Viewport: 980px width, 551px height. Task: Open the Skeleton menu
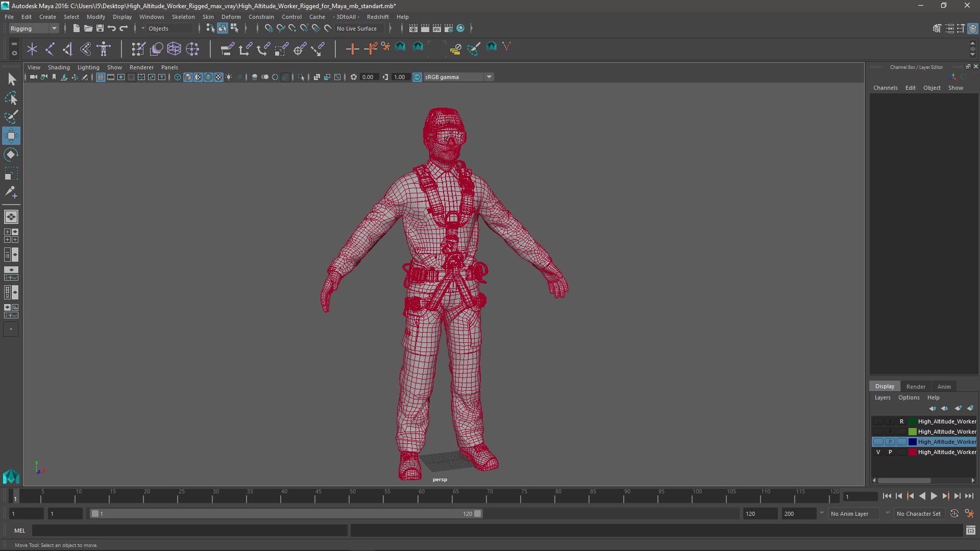point(183,17)
